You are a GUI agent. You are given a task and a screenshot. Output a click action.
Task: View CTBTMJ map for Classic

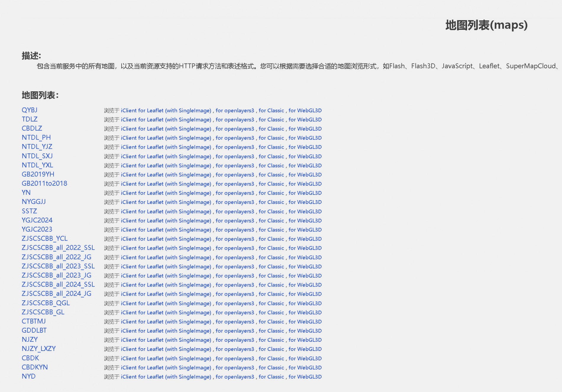[x=271, y=322]
